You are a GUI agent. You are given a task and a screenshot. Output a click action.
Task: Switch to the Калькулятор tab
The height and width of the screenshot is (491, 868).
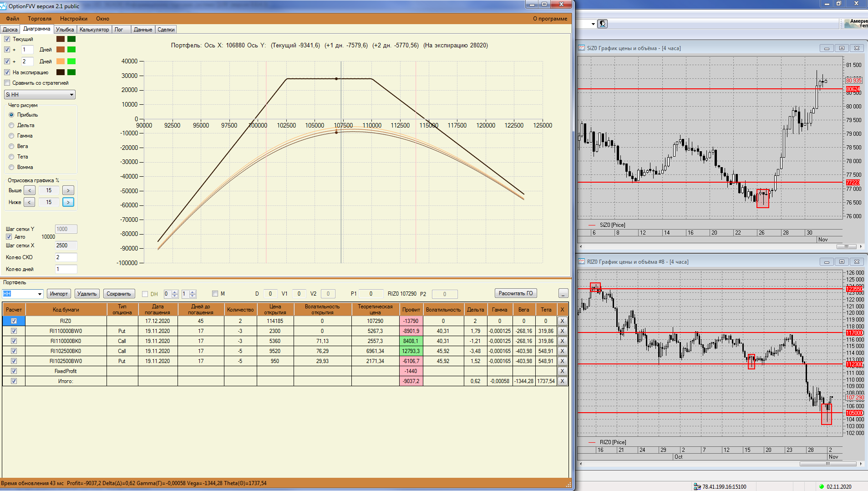(94, 30)
